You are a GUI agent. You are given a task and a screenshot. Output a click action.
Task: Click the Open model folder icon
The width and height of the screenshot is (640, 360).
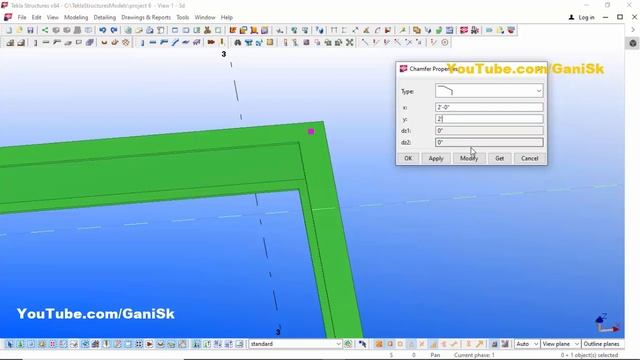pyautogui.click(x=19, y=30)
